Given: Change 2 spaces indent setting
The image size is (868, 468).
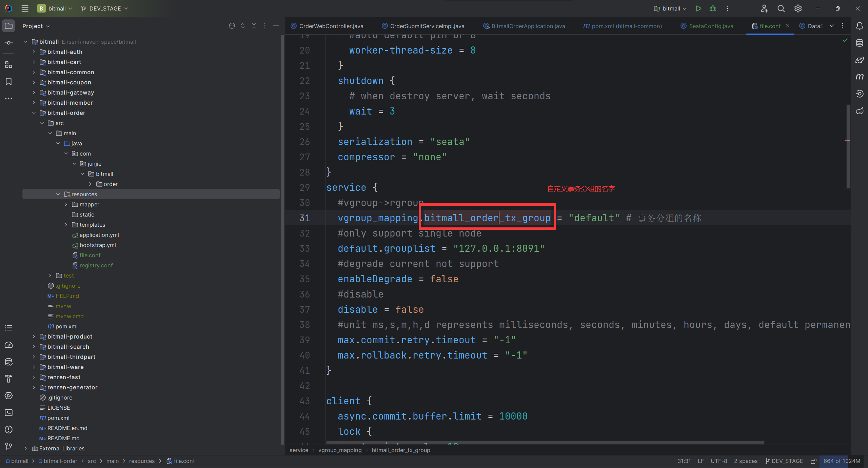Looking at the screenshot, I should coord(746,461).
